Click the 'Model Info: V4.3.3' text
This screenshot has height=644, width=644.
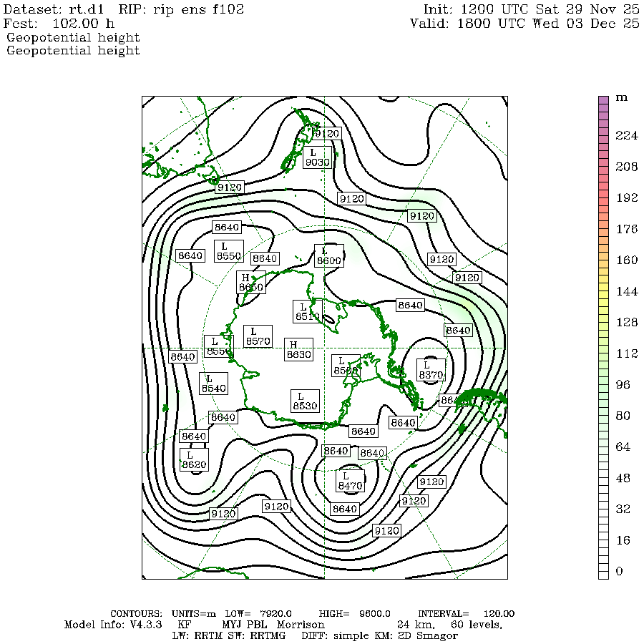point(112,625)
